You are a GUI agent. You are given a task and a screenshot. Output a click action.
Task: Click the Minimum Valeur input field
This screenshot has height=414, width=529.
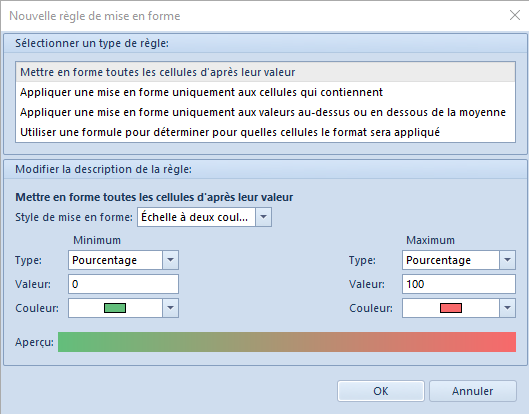(123, 284)
